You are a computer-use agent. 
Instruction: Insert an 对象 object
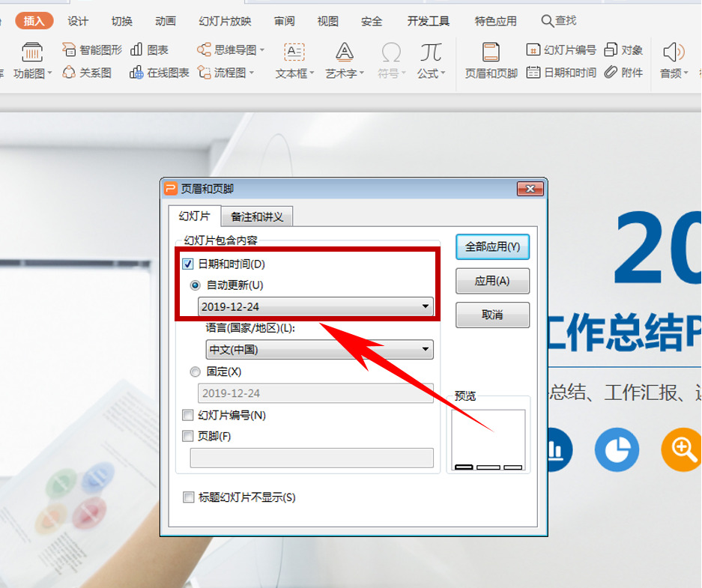(623, 49)
